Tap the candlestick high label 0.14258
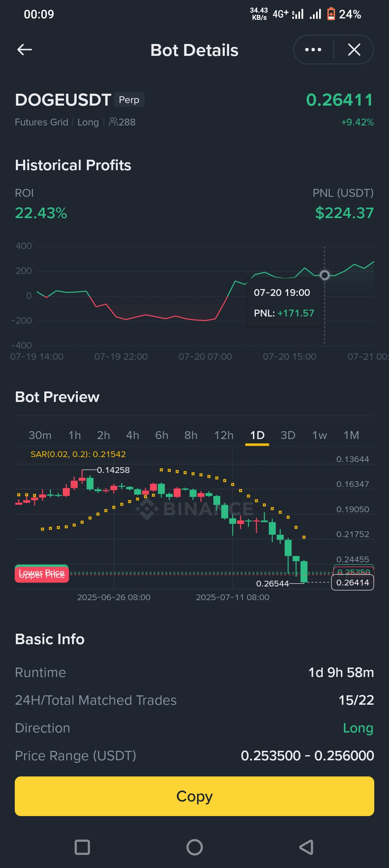This screenshot has height=868, width=389. coord(113,470)
